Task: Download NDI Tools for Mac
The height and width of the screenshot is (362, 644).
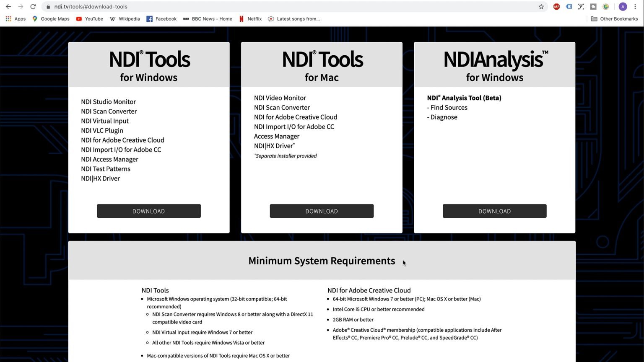Action: click(321, 211)
